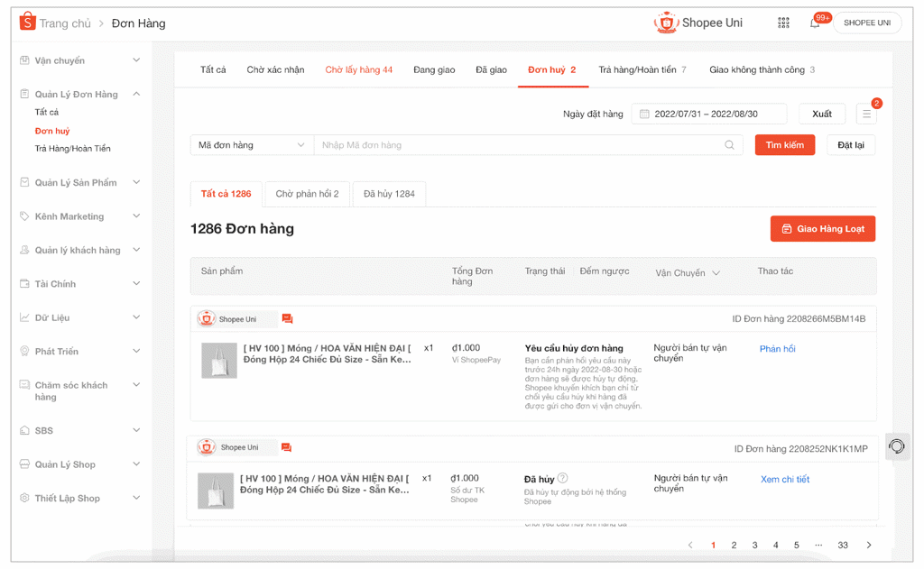The width and height of the screenshot is (924, 569).
Task: Click the Tìm kiếm button
Action: point(784,145)
